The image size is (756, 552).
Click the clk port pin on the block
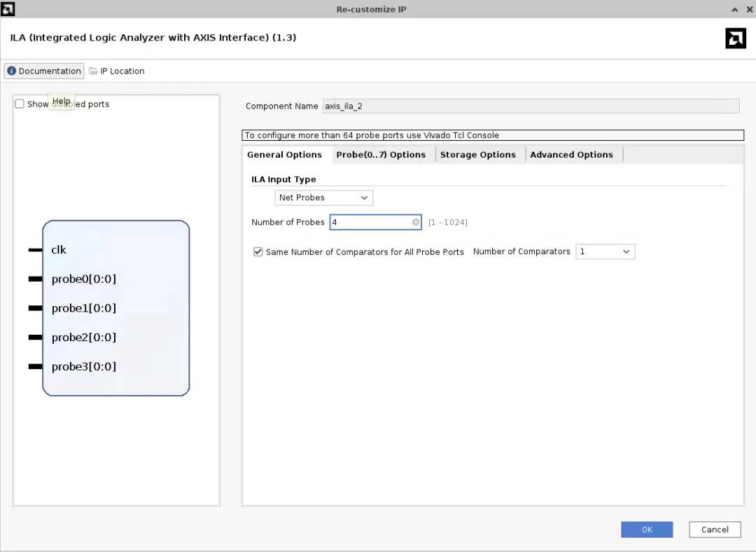tap(35, 250)
